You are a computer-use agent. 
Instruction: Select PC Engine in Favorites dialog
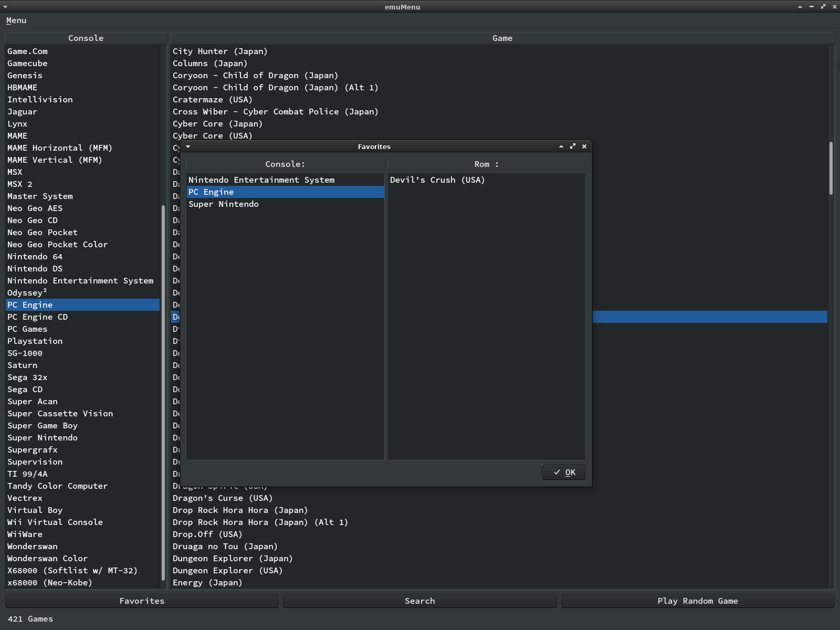286,192
